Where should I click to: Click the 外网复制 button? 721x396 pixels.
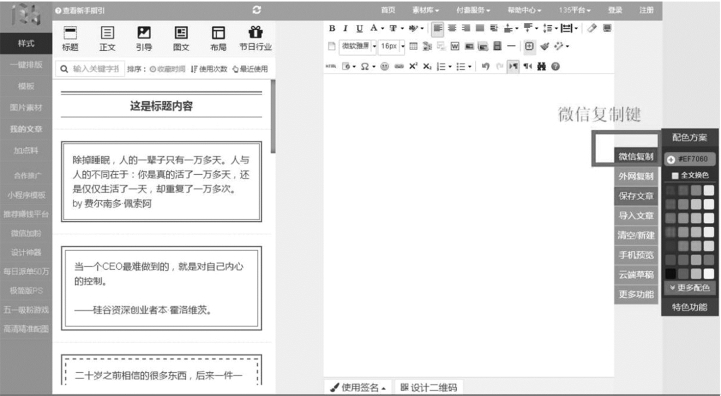point(636,176)
